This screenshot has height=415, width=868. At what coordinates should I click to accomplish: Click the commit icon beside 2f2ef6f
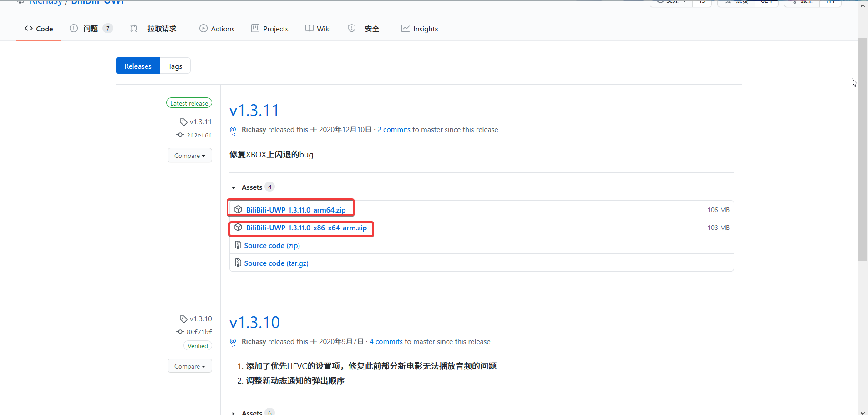coord(180,135)
